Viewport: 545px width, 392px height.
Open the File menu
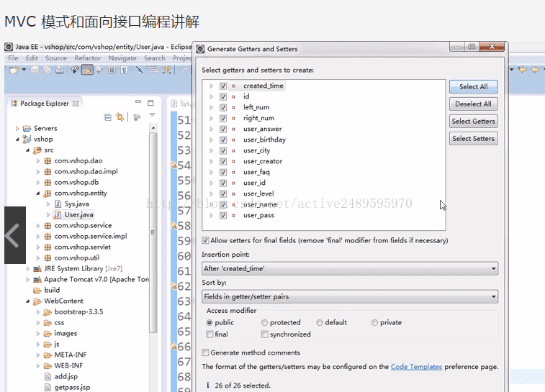click(13, 58)
